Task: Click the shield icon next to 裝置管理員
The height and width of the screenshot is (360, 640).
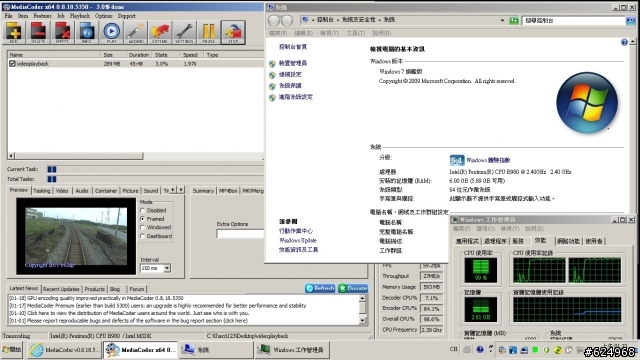Action: coord(273,64)
